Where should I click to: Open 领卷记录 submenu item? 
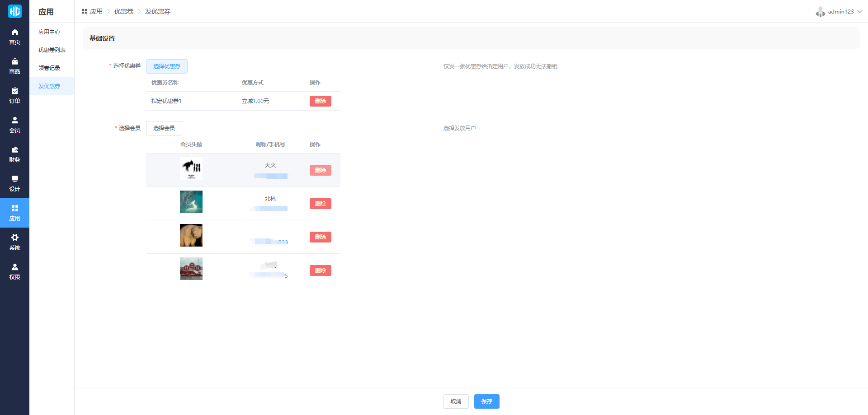[x=49, y=68]
